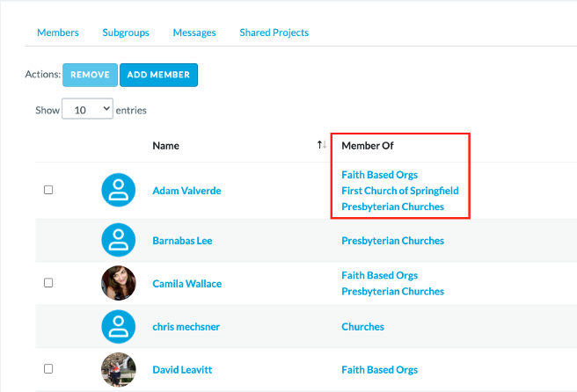Image resolution: width=577 pixels, height=392 pixels.
Task: Click the Member Of column header
Action: pos(368,146)
